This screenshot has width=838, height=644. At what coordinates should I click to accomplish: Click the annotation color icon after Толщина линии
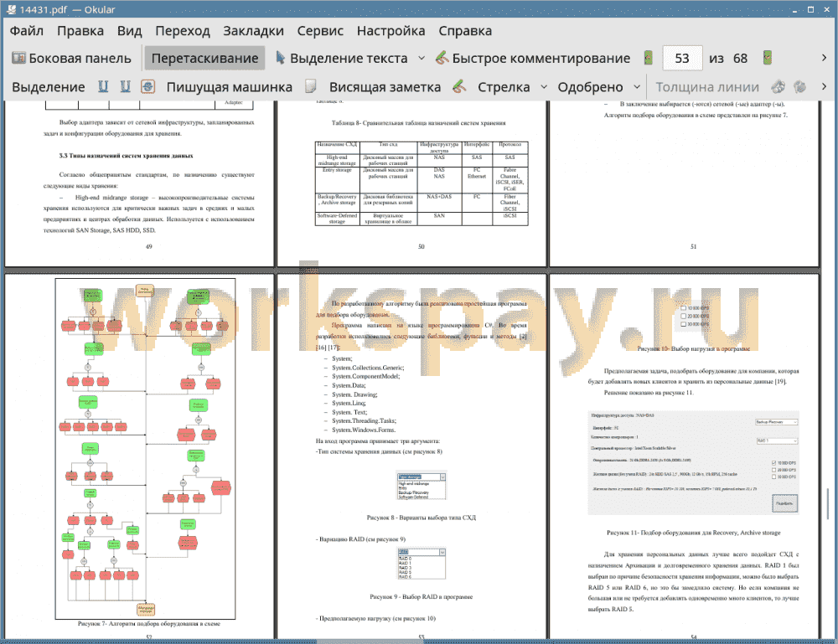779,86
